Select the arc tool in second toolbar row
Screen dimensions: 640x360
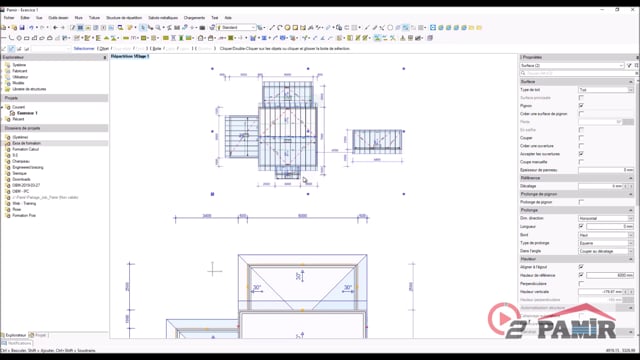click(11, 38)
